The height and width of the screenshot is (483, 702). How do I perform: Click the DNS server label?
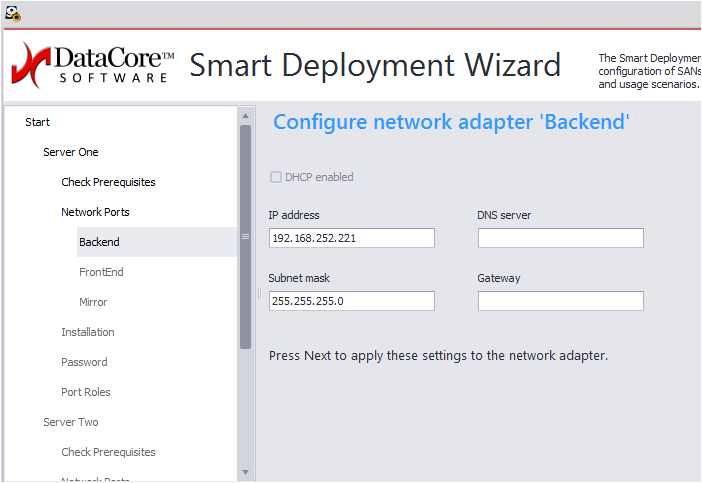tap(504, 215)
